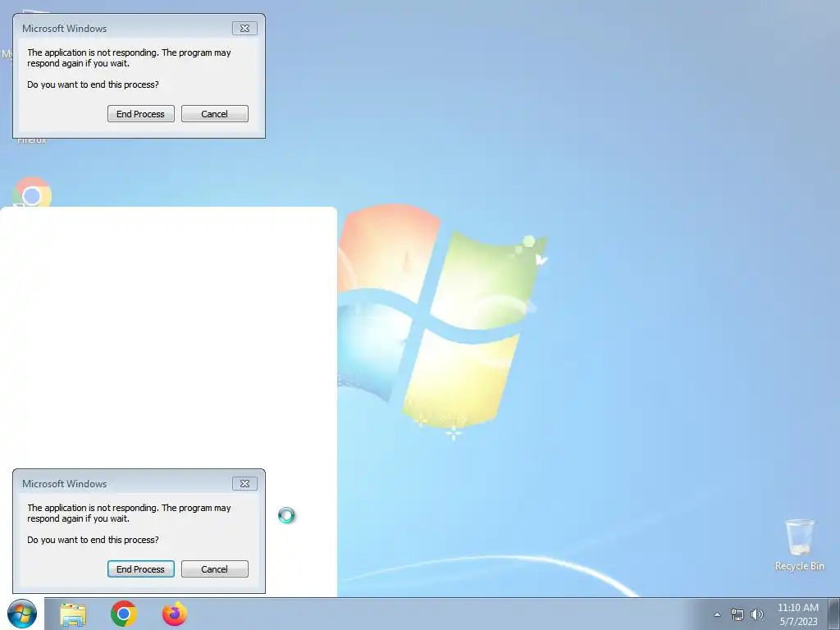Click End Process in the lower dialog
This screenshot has width=840, height=630.
[141, 569]
